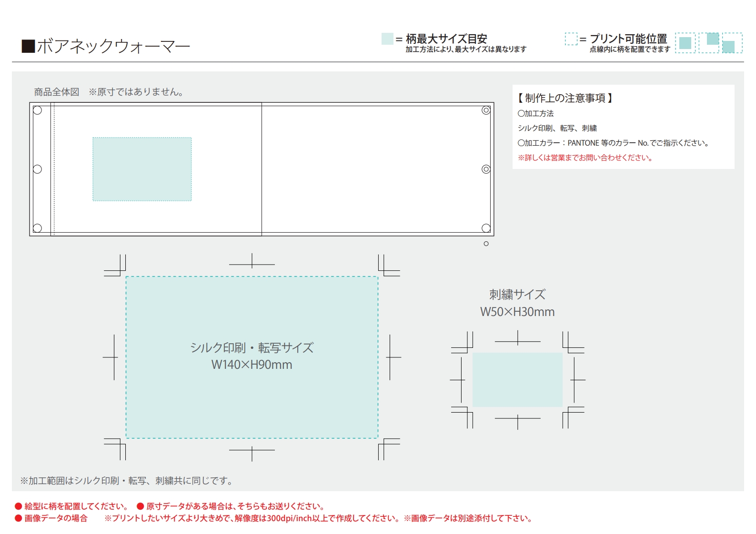Click the W50×H30mm dimension text

517,312
